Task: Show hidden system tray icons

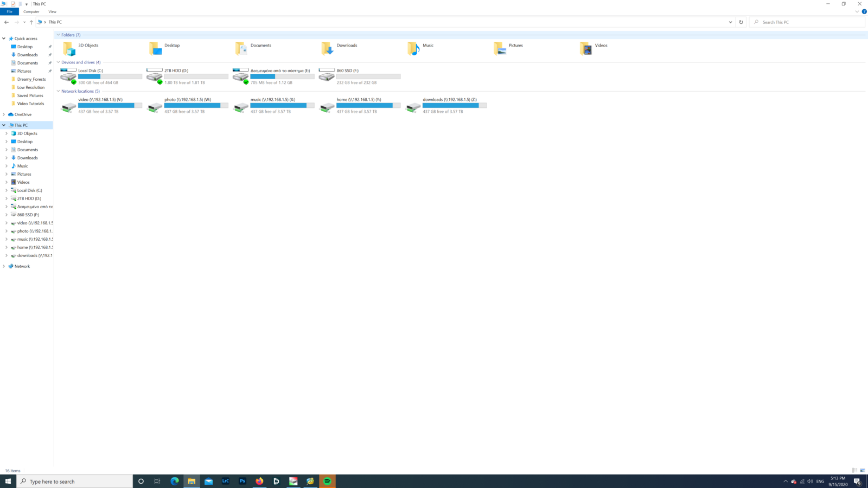Action: click(785, 481)
